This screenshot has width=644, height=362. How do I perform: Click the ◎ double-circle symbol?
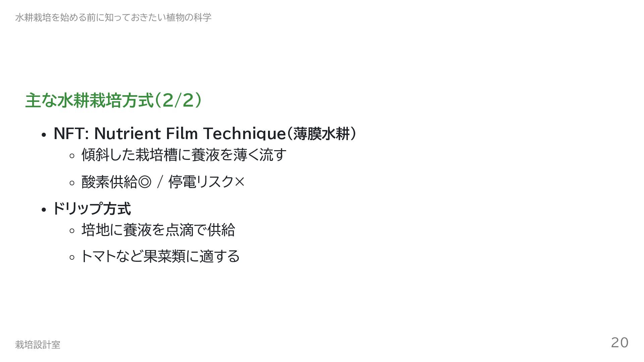coord(145,182)
